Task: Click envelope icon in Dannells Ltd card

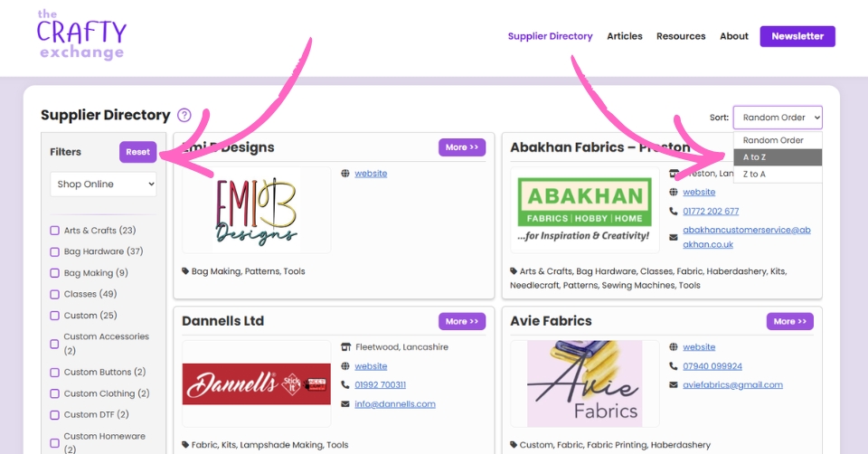Action: [345, 404]
